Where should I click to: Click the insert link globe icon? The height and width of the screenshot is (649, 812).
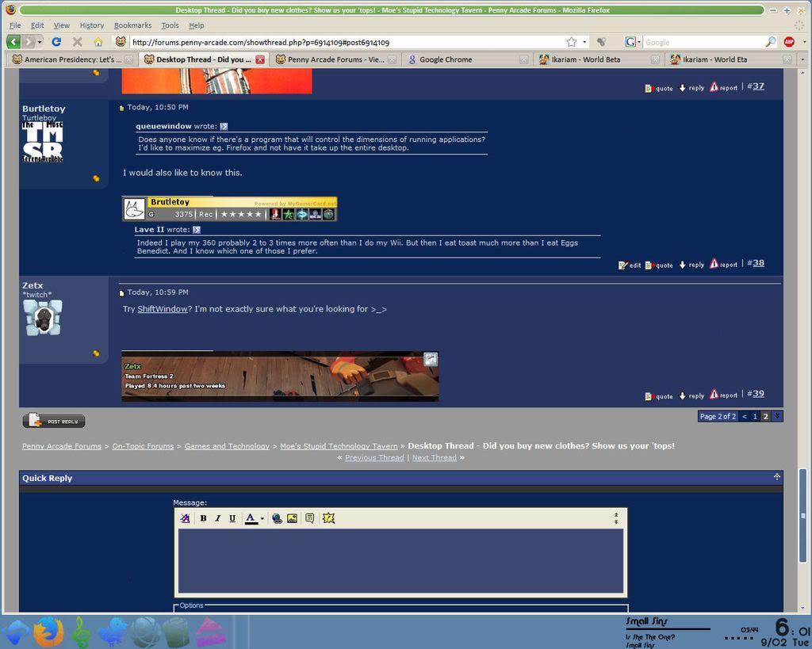click(x=277, y=518)
